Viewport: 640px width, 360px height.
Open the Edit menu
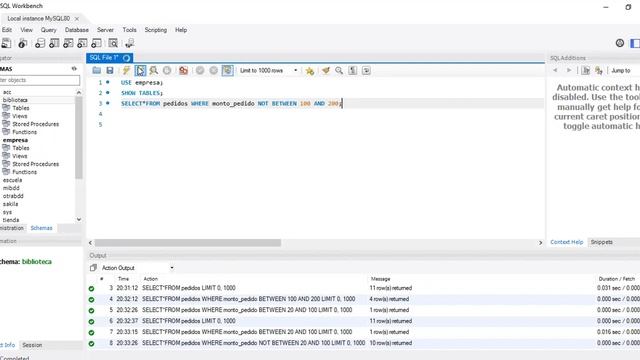coord(7,30)
